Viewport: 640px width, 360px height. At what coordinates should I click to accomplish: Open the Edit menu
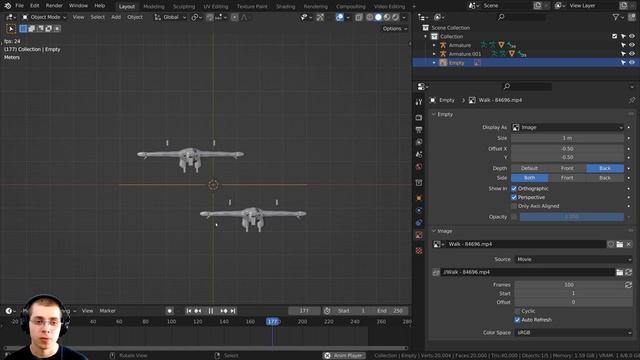35,6
